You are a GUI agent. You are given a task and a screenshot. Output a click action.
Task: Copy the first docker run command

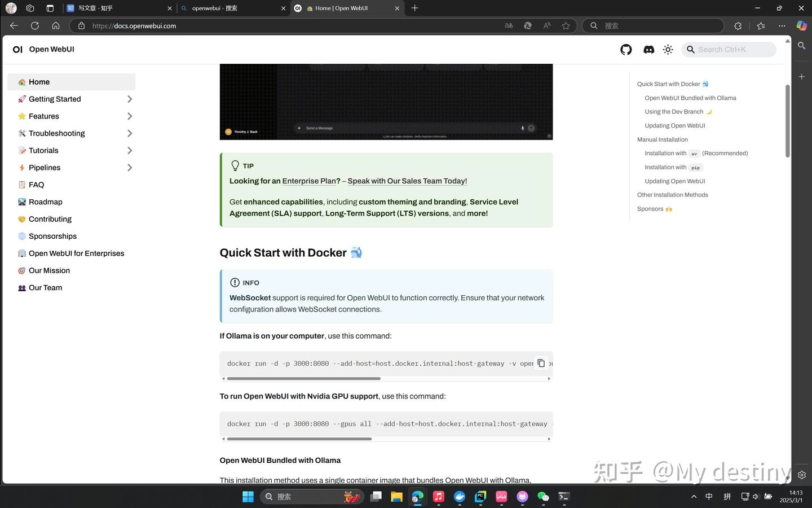(x=541, y=363)
